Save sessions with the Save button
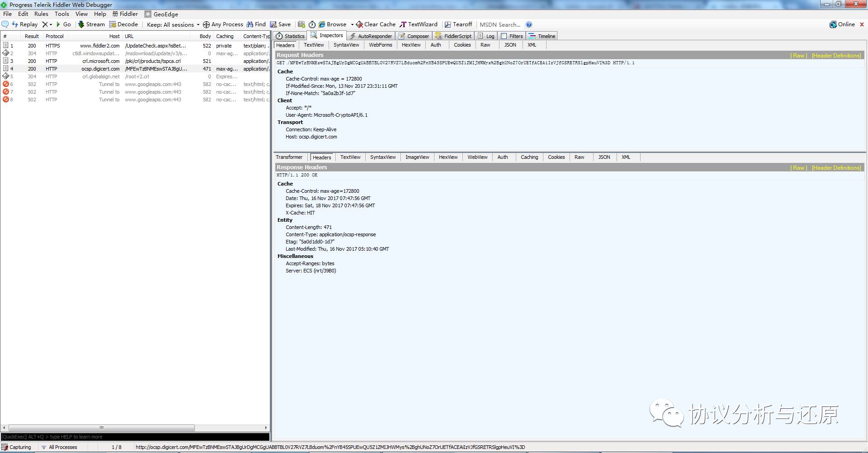 [280, 24]
